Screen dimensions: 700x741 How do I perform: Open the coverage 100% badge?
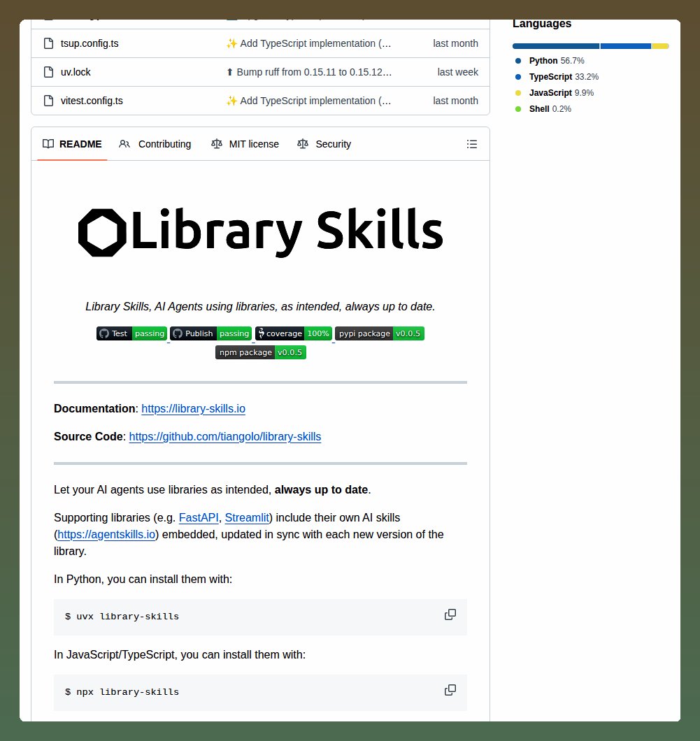tap(294, 333)
